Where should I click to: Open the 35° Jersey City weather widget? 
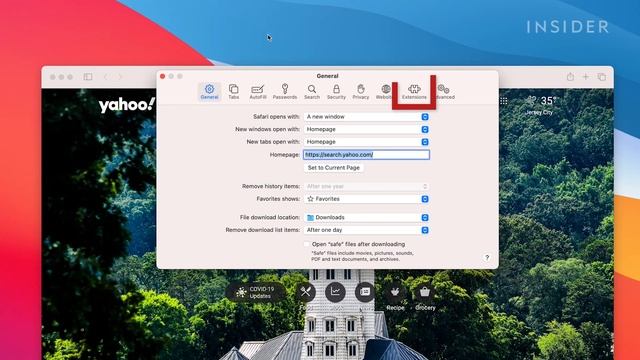(x=541, y=105)
